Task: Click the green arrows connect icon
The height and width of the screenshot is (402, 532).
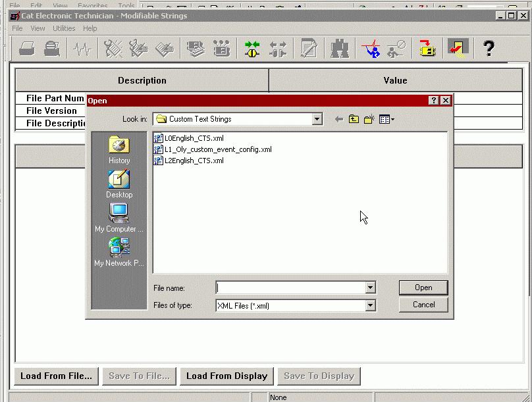Action: click(x=252, y=49)
